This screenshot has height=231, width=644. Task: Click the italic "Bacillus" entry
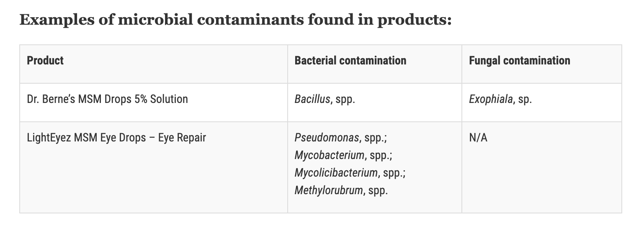point(312,100)
